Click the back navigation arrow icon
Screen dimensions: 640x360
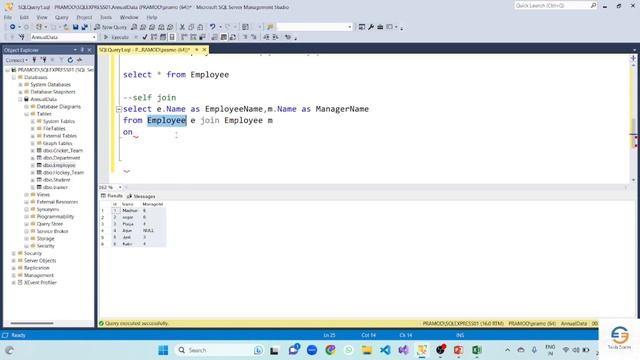click(x=13, y=27)
